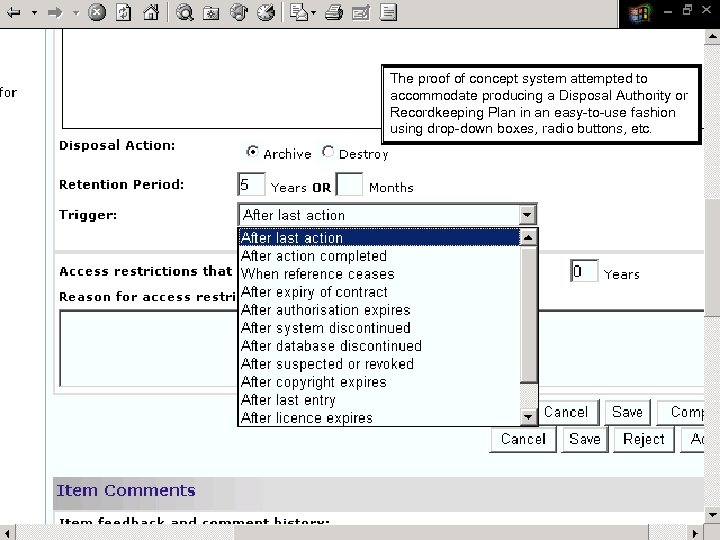Go to the Home page icon

click(151, 12)
